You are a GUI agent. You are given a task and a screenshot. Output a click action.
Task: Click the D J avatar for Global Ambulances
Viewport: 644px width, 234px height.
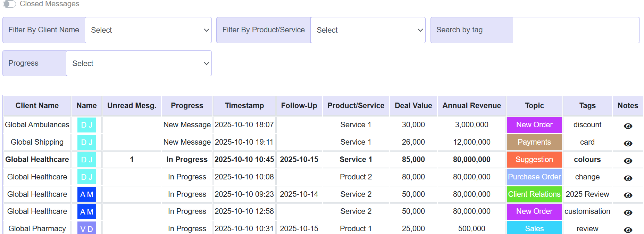86,125
